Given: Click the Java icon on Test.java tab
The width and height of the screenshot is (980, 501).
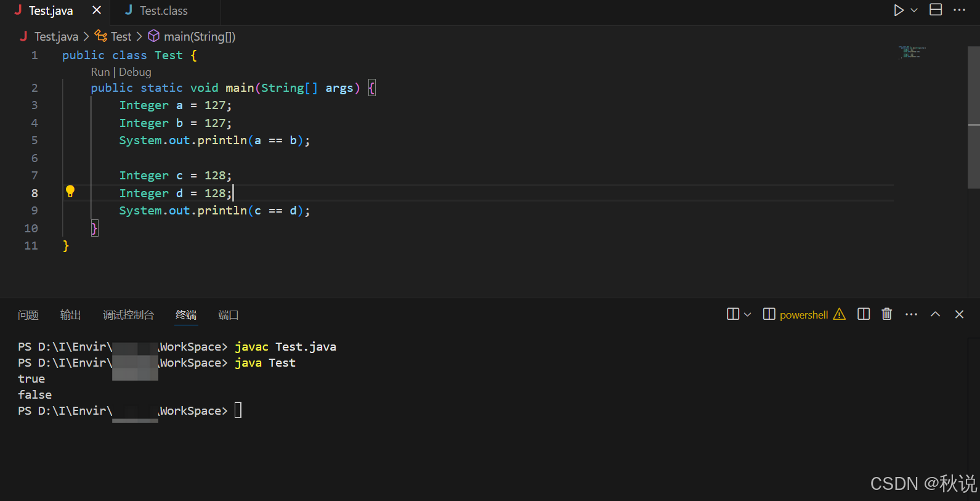Looking at the screenshot, I should click(x=18, y=10).
